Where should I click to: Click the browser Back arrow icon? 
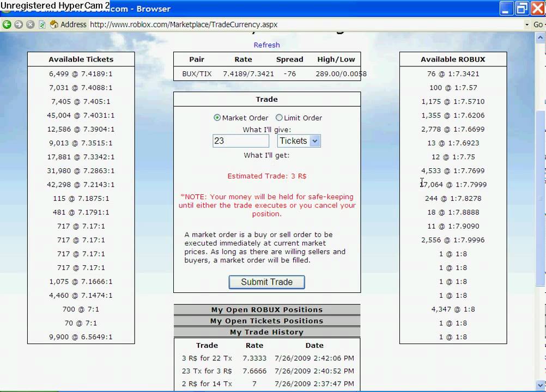(7, 24)
